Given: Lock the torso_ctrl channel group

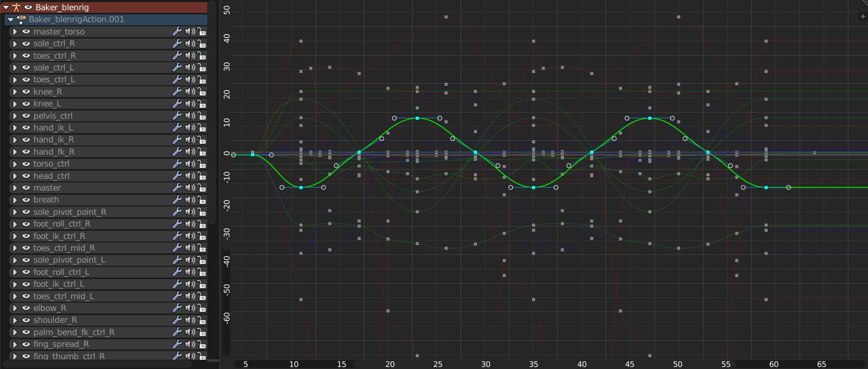Looking at the screenshot, I should (202, 164).
